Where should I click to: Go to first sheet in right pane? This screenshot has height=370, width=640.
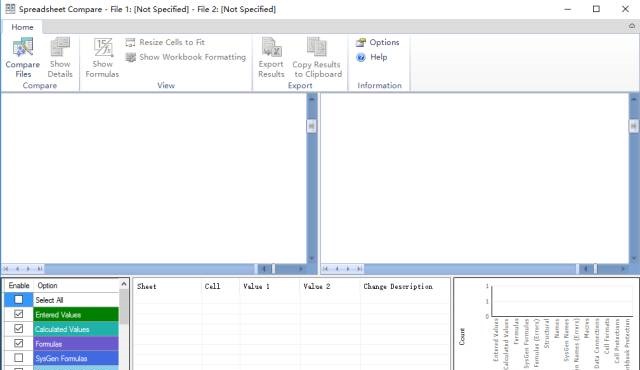[326, 269]
